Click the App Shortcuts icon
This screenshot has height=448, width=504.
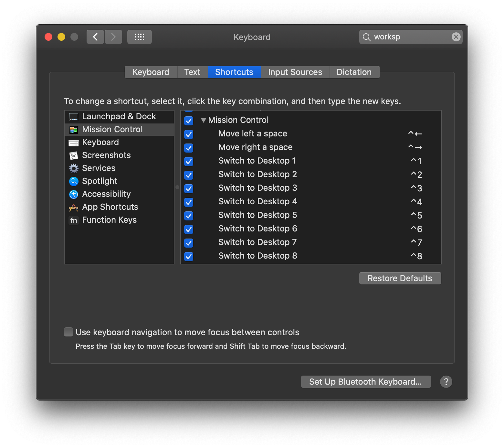[74, 207]
